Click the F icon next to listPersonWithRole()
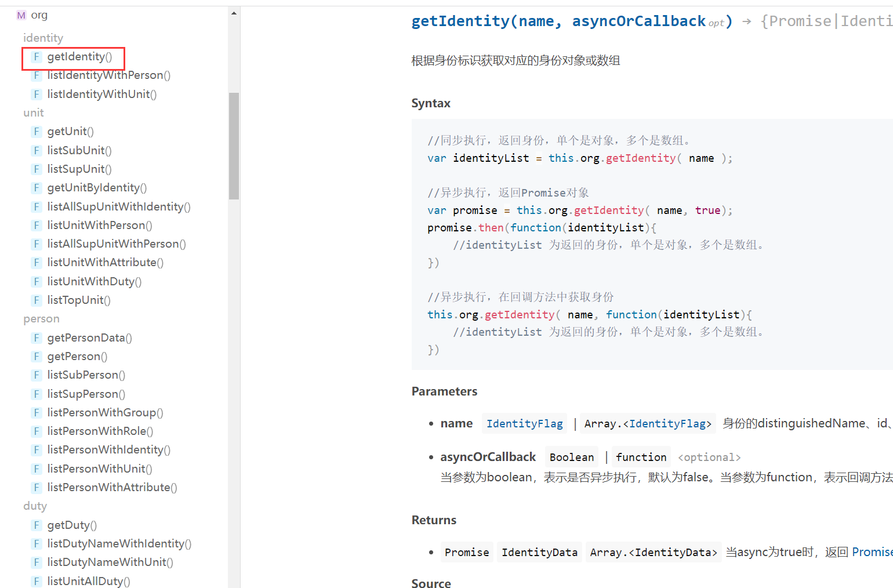893x588 pixels. point(37,431)
